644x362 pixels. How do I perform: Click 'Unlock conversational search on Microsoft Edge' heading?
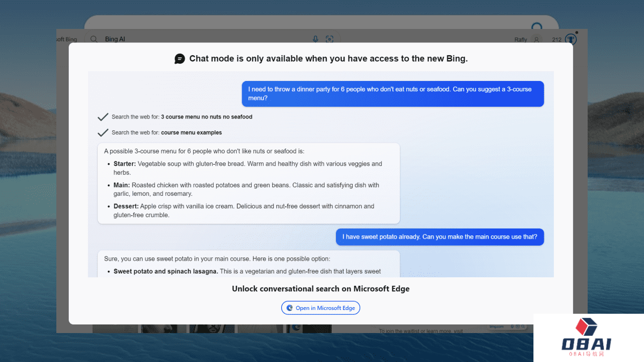(x=320, y=289)
